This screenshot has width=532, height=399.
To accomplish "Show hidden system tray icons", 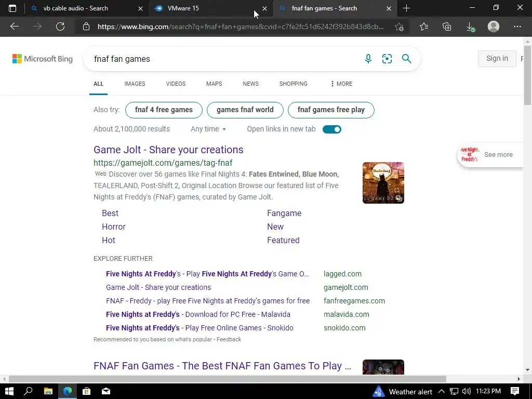I will tap(442, 391).
